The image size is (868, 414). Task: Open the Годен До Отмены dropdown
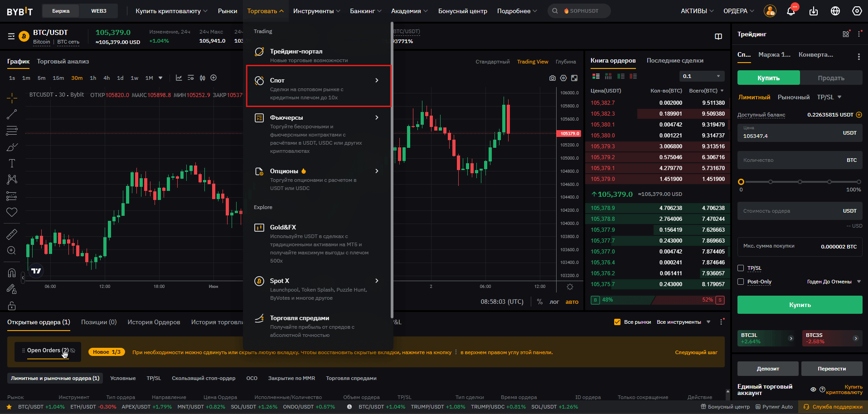834,282
